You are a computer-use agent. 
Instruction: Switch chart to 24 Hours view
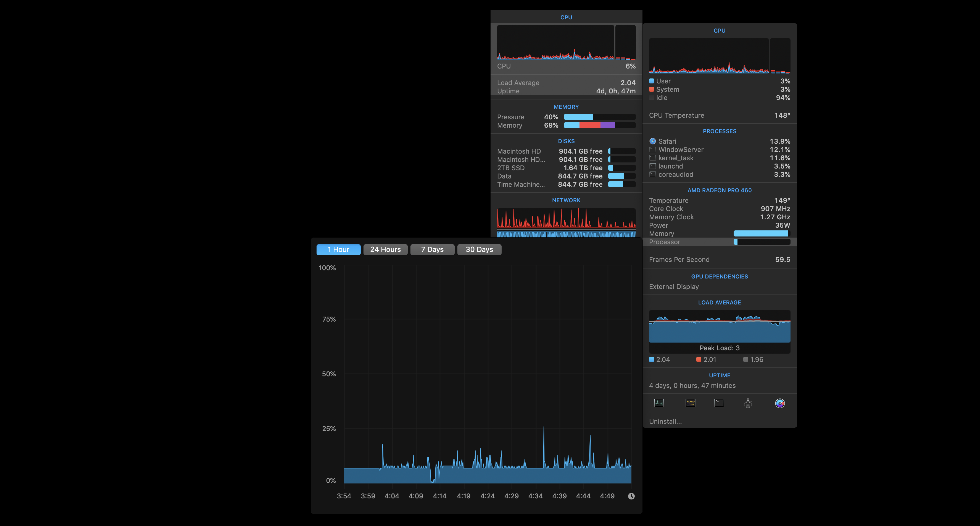(385, 250)
